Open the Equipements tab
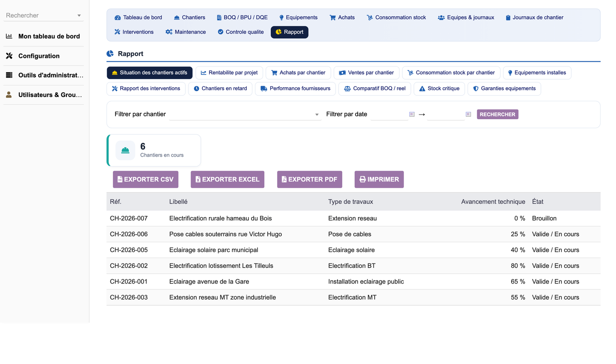The image size is (616, 364). [298, 17]
